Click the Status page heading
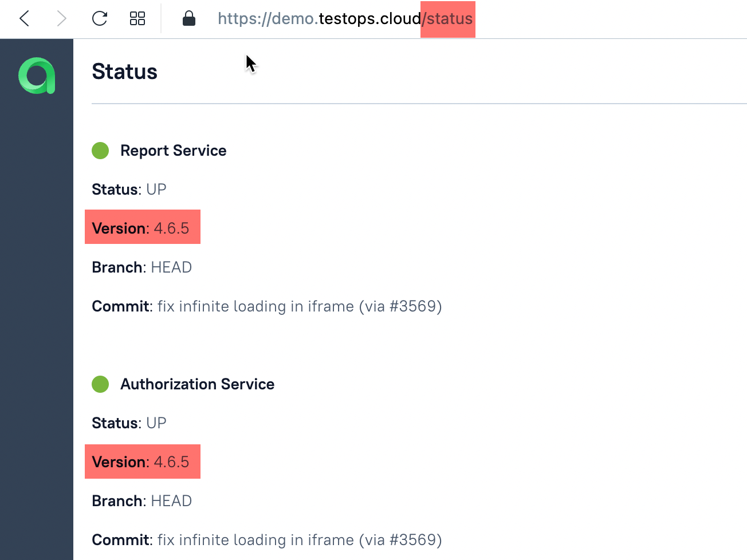This screenshot has height=560, width=747. (x=124, y=72)
